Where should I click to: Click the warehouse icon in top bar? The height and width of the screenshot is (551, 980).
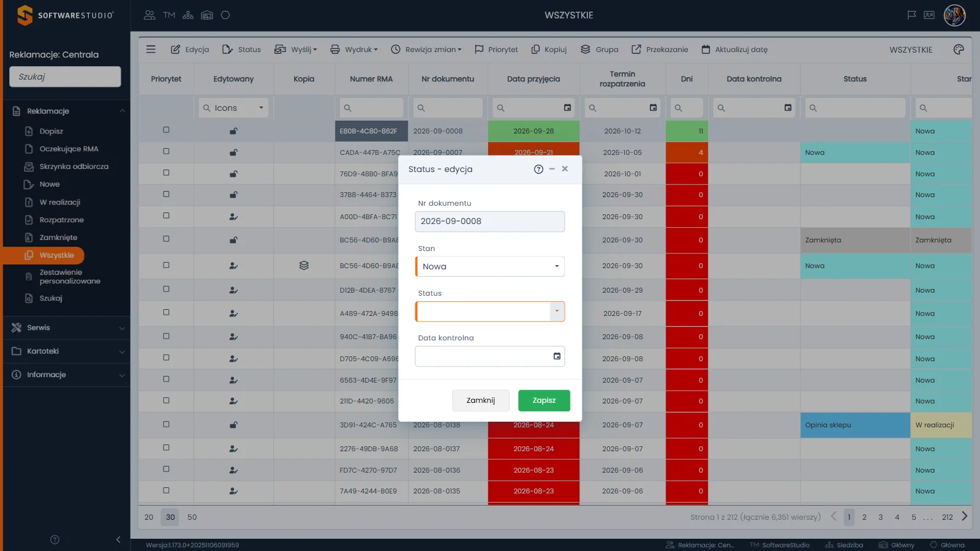coord(207,15)
